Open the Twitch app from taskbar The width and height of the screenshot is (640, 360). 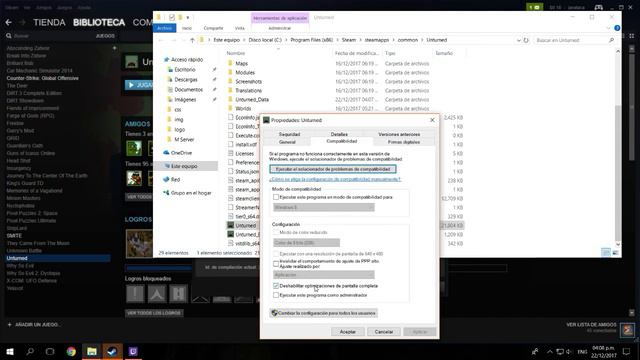(x=133, y=351)
